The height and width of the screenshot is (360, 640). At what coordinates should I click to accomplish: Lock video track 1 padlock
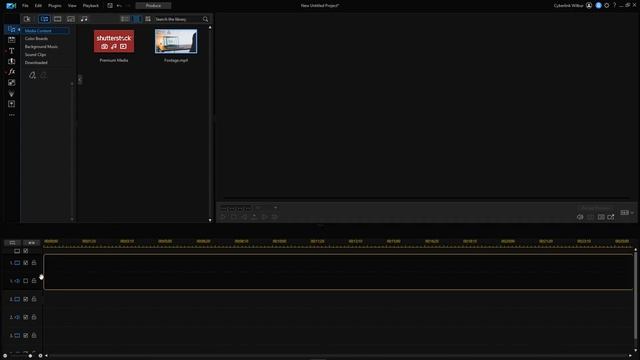tap(34, 263)
